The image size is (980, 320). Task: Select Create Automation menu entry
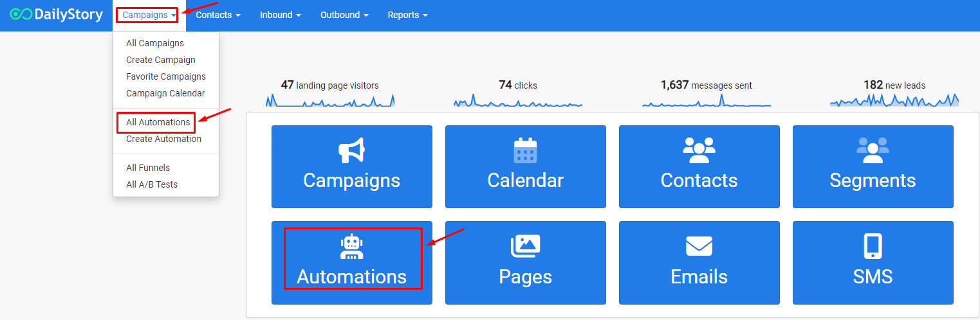pyautogui.click(x=163, y=139)
